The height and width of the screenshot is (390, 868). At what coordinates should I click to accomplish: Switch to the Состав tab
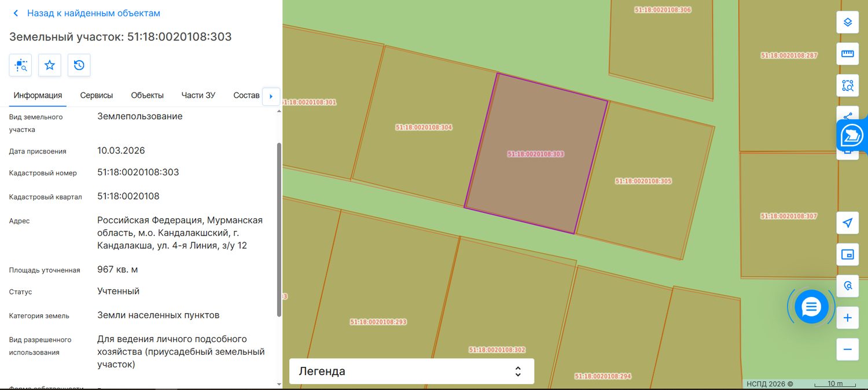click(247, 95)
